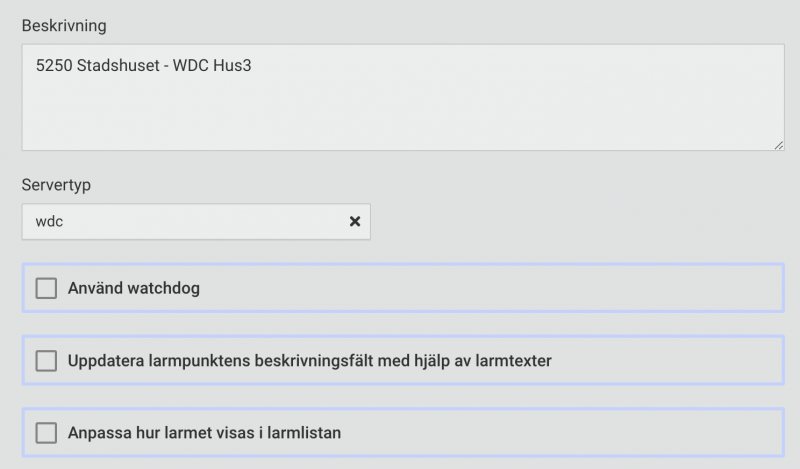Tick Anpassa hur larmet visas i larmlistan
Image resolution: width=800 pixels, height=469 pixels.
tap(46, 433)
